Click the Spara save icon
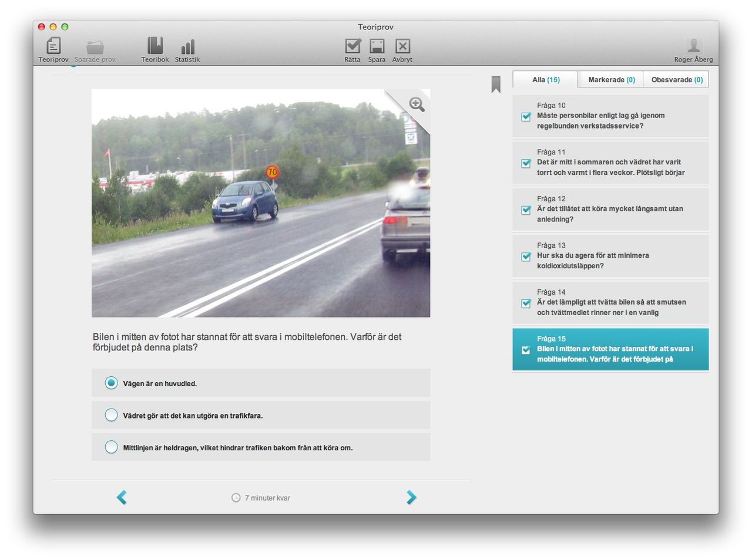752x560 pixels. point(377,46)
